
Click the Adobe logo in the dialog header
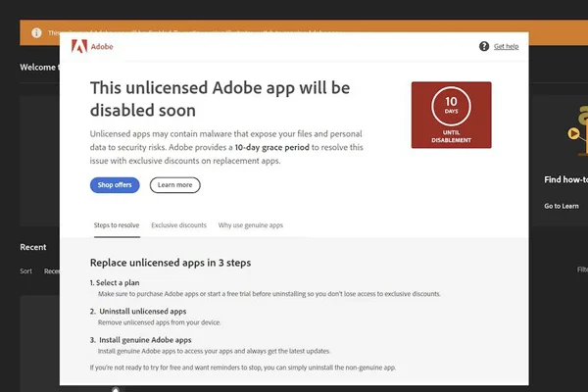92,46
